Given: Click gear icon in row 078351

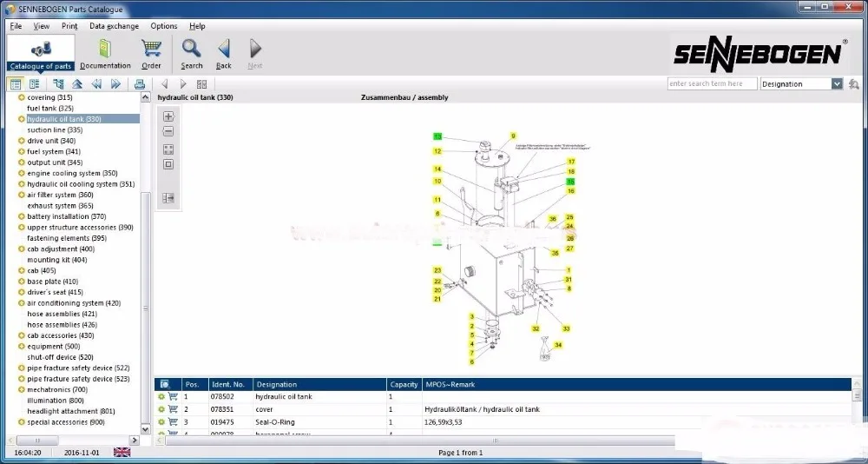Looking at the screenshot, I should [161, 409].
